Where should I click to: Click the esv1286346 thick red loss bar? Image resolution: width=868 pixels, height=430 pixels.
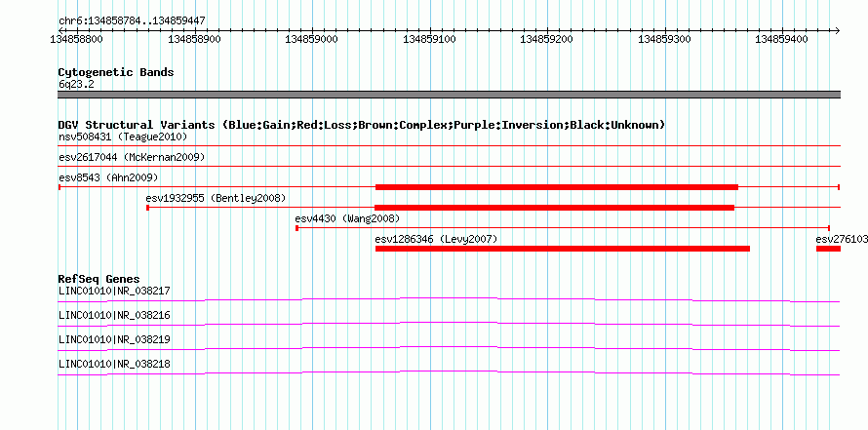(563, 249)
